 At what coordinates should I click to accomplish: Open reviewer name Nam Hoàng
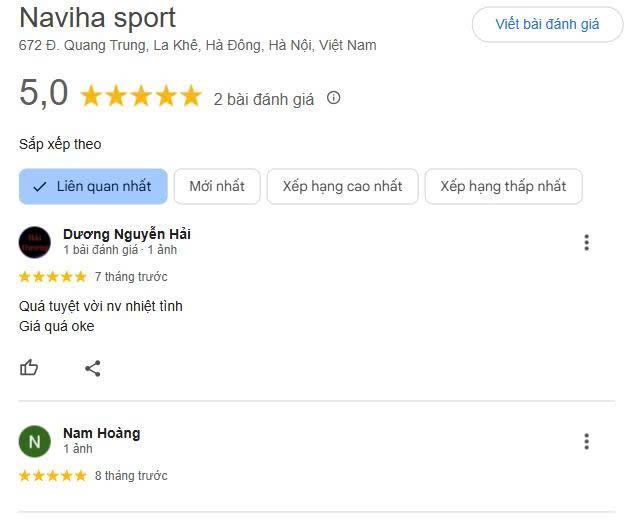(102, 433)
